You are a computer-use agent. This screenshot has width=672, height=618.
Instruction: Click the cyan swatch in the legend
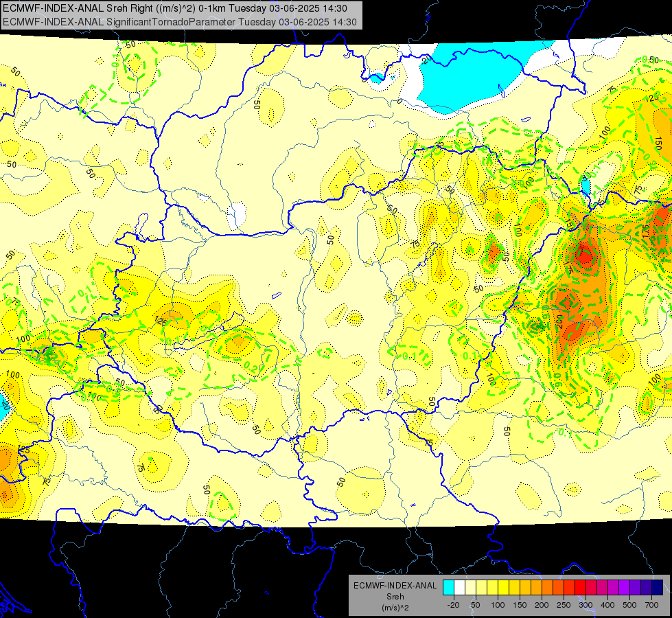pyautogui.click(x=449, y=587)
